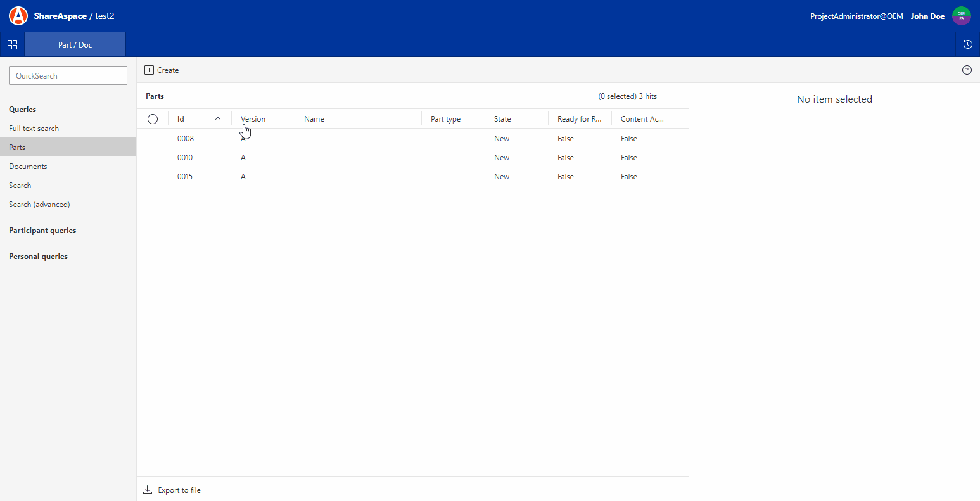Image resolution: width=980 pixels, height=501 pixels.
Task: Open the Part type column header
Action: click(x=445, y=118)
